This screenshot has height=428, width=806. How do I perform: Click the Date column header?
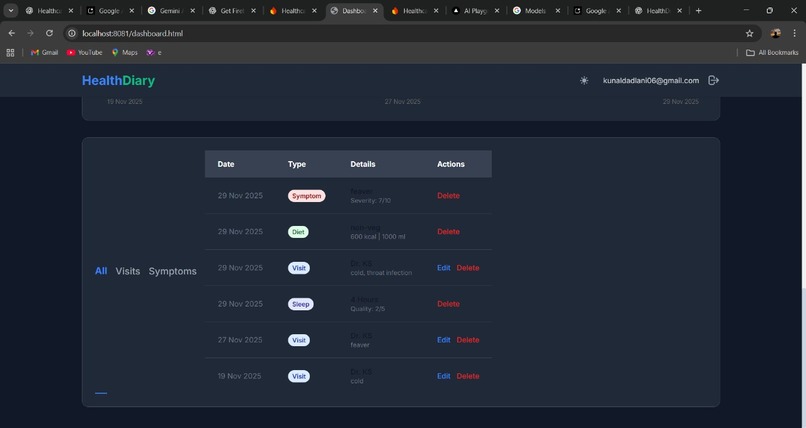click(x=226, y=164)
